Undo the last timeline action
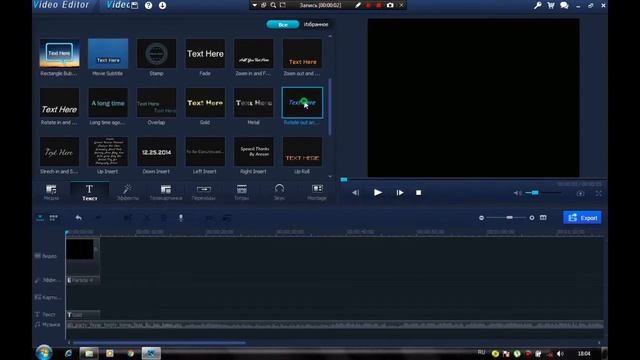 point(78,218)
